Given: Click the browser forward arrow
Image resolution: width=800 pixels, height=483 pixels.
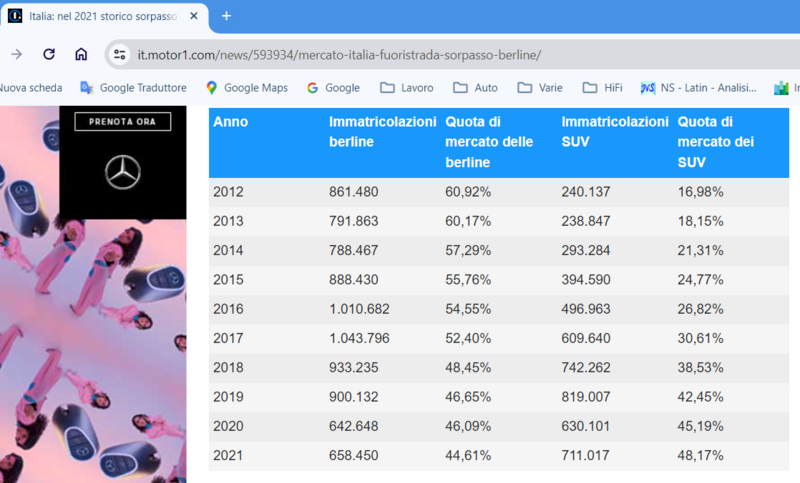Looking at the screenshot, I should pos(17,54).
